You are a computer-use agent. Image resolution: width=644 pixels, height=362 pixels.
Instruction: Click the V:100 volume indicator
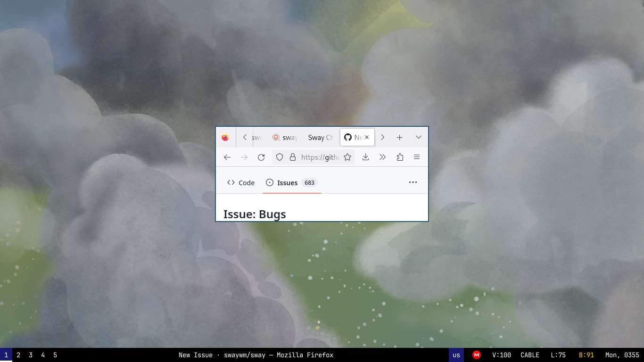[502, 355]
